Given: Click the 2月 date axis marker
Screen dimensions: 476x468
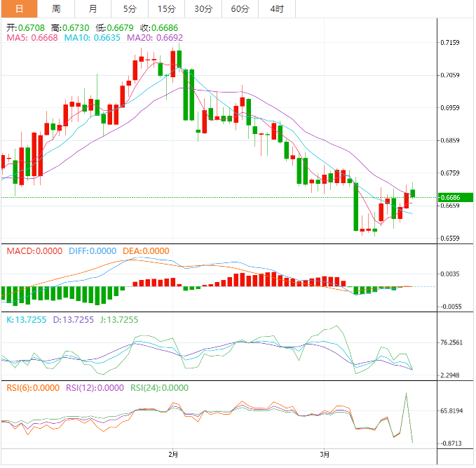Looking at the screenshot, I should pos(173,455).
